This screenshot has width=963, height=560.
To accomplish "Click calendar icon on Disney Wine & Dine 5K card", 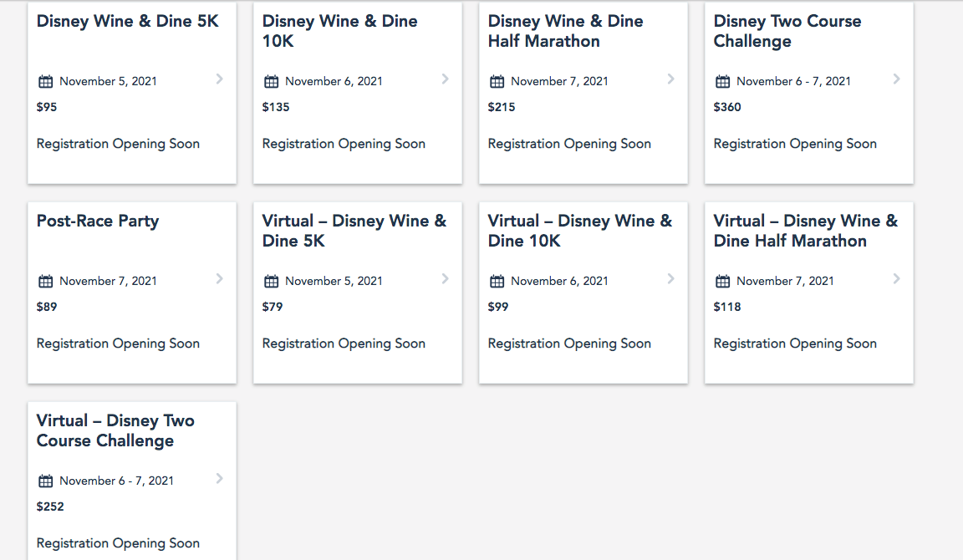I will click(x=46, y=82).
